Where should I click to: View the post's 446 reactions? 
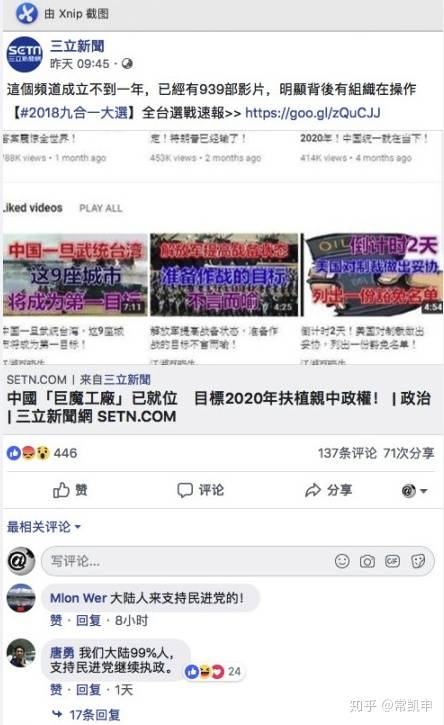click(x=42, y=453)
